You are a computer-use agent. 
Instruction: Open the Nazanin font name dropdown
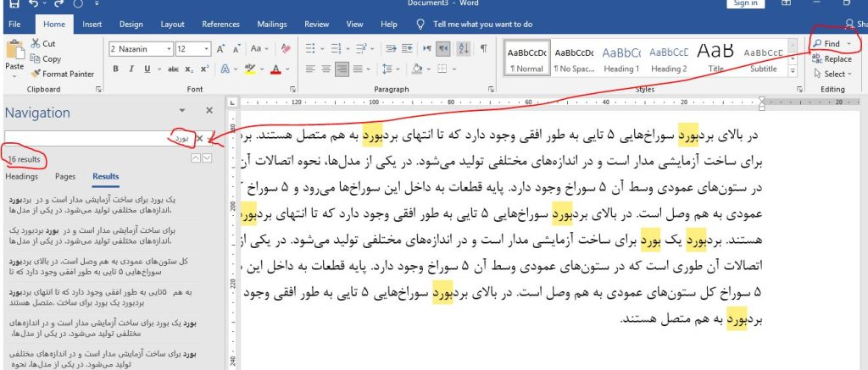click(x=168, y=49)
